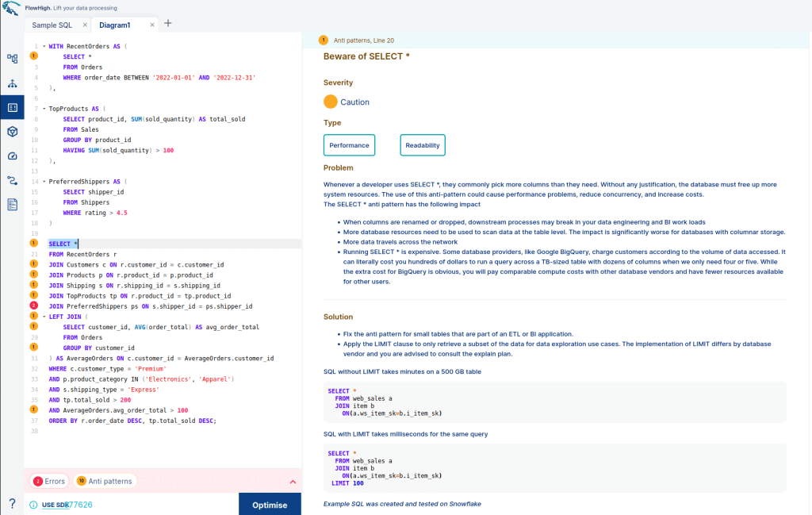The height and width of the screenshot is (515, 812).
Task: Open the hierarchy tree sidebar icon
Action: [x=13, y=83]
